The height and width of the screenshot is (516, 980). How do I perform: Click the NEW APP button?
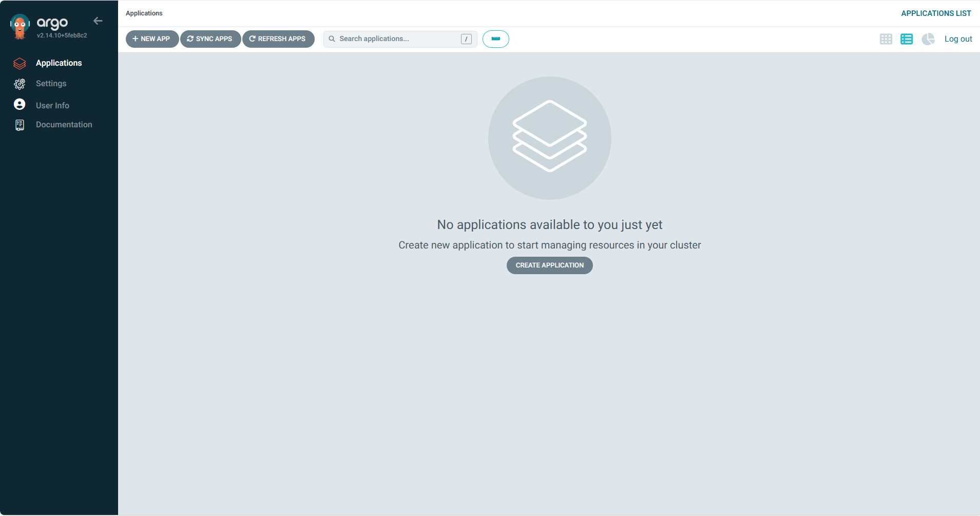pos(152,39)
